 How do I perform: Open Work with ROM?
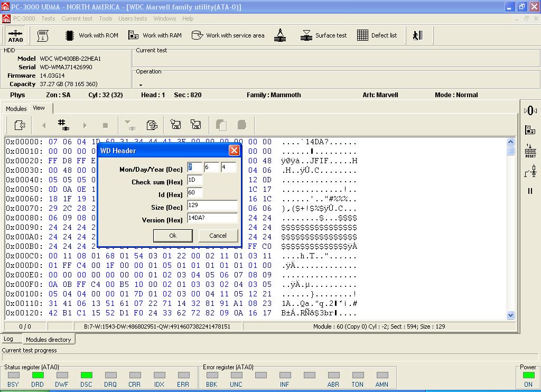click(91, 35)
